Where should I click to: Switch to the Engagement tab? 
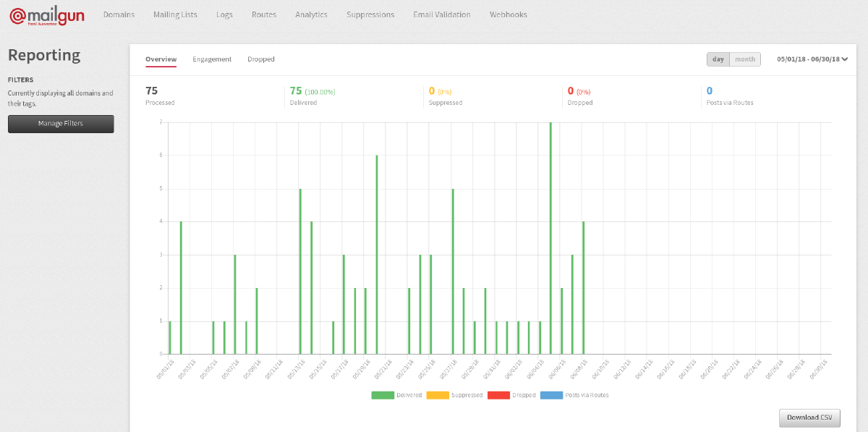pos(212,59)
